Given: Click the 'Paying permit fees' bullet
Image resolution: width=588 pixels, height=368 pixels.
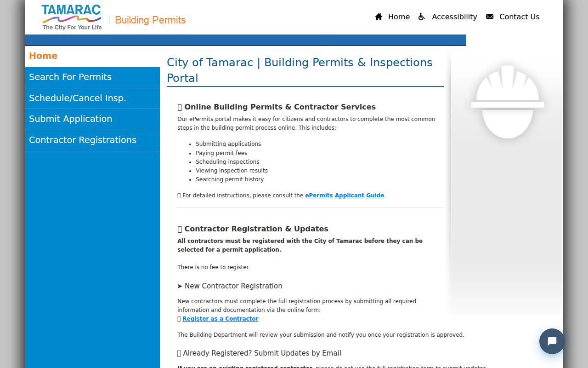Looking at the screenshot, I should [x=221, y=153].
